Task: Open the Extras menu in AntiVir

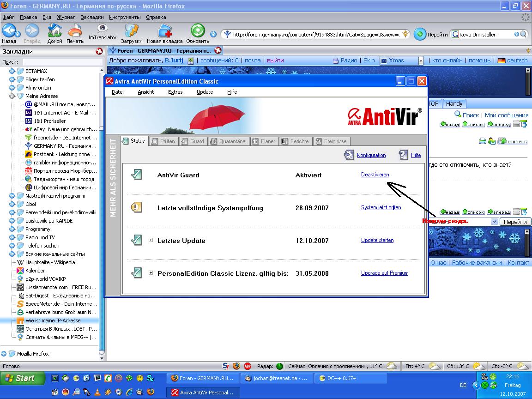Action: pos(175,92)
